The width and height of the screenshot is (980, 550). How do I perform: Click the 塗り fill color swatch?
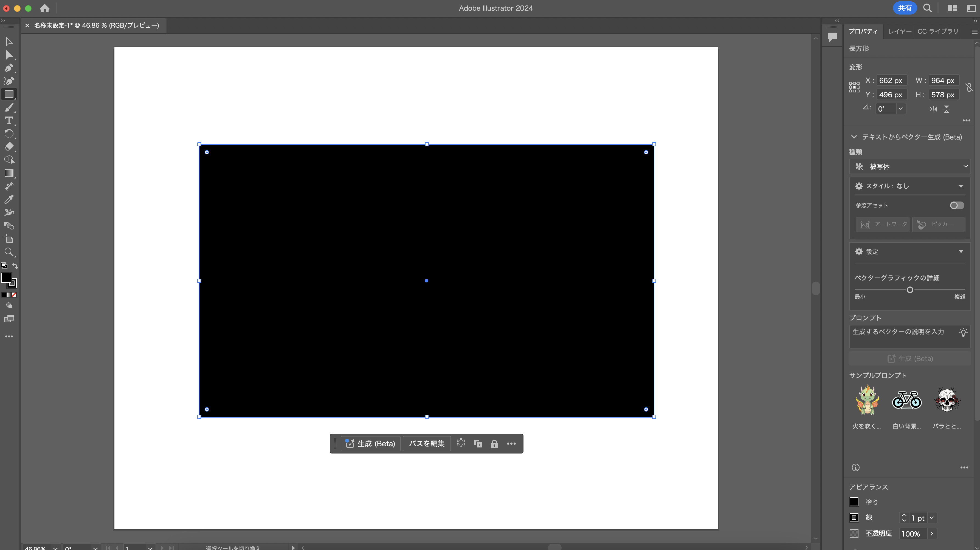pyautogui.click(x=854, y=502)
